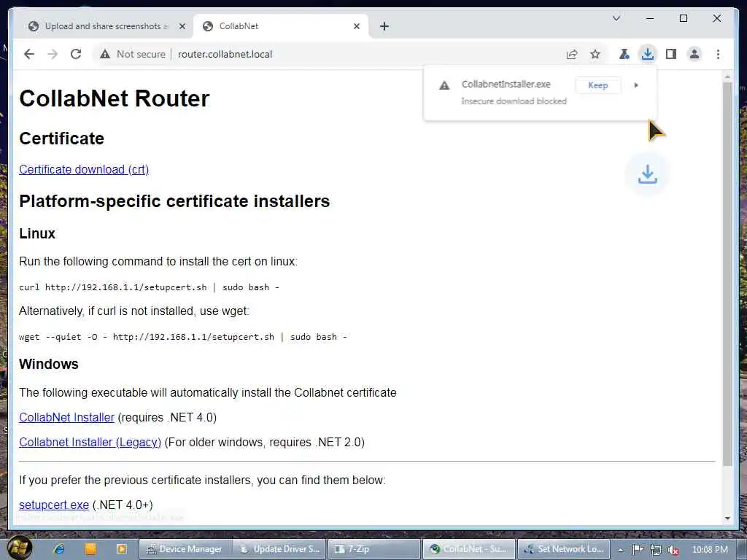The height and width of the screenshot is (560, 747).
Task: Click the CollabNet Router heading
Action: pos(115,98)
